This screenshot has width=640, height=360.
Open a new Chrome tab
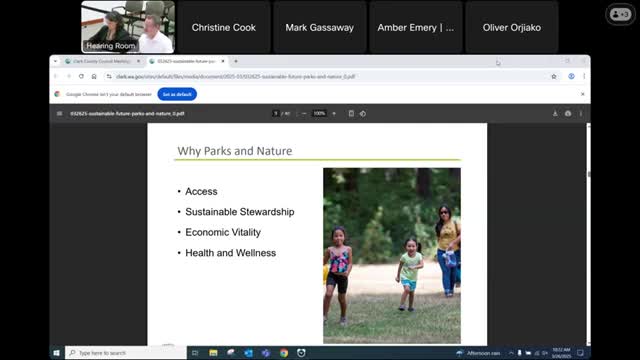click(x=236, y=61)
